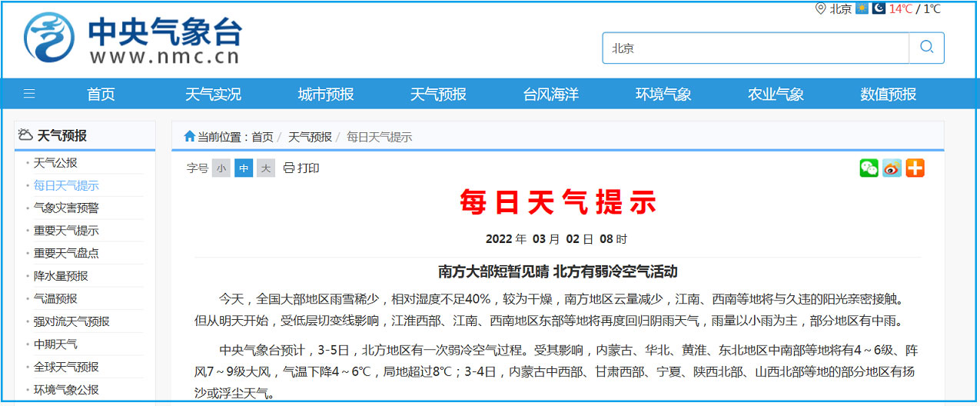Select 强对流天气预报 in the sidebar
This screenshot has width=980, height=406.
coord(71,321)
